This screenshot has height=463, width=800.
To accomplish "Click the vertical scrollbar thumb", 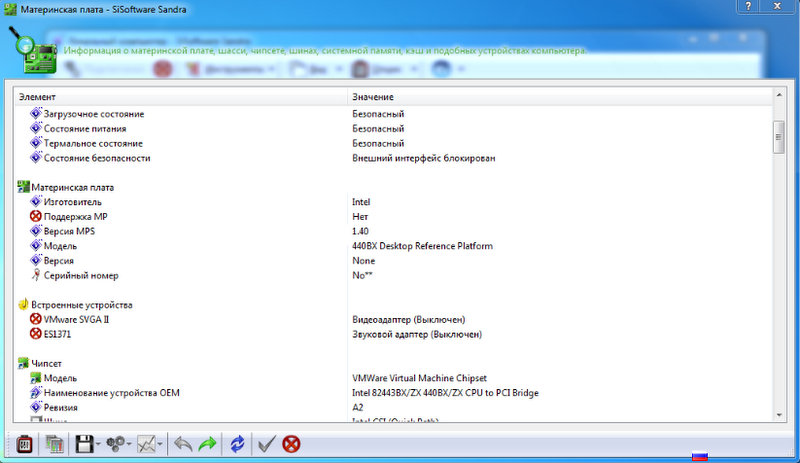I will pos(779,137).
